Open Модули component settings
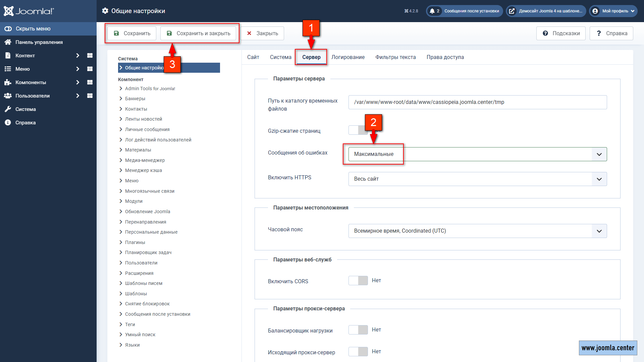 pyautogui.click(x=134, y=201)
